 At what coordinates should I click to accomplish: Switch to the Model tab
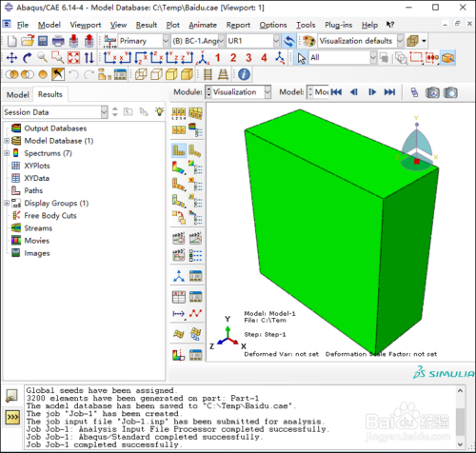pos(18,94)
